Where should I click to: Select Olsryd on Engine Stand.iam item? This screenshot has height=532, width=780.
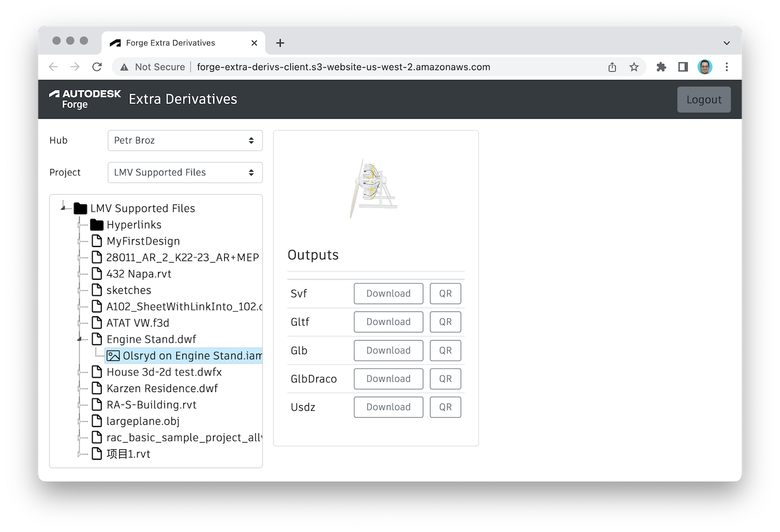[184, 356]
